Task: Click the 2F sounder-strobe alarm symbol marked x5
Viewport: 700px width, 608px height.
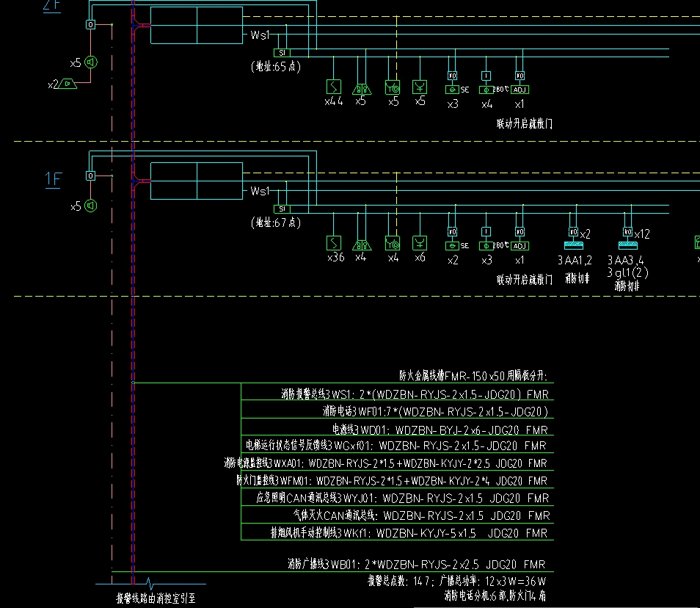Action: coord(362,90)
